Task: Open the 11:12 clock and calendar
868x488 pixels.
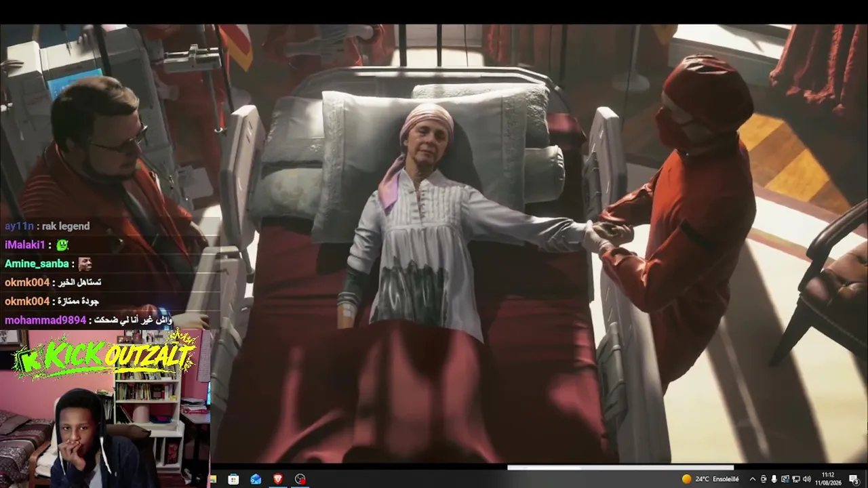Action: (828, 479)
